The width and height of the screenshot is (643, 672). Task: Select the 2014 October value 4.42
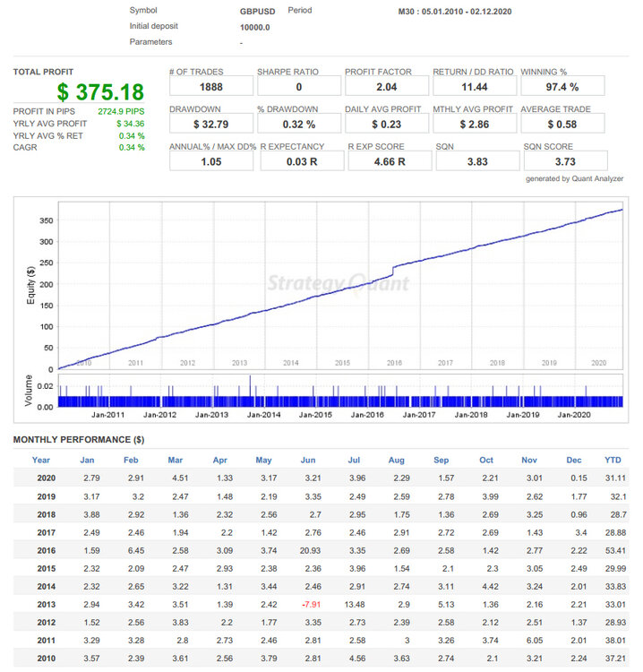coord(490,586)
